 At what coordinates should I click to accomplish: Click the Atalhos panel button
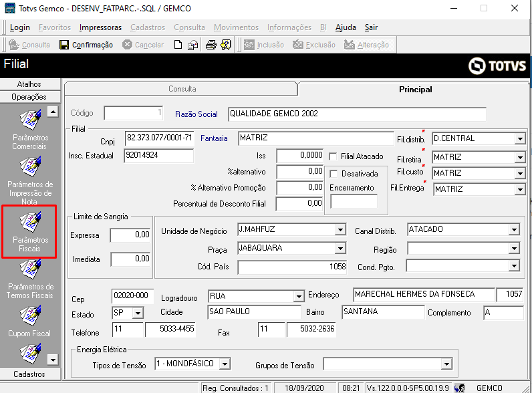tap(30, 84)
